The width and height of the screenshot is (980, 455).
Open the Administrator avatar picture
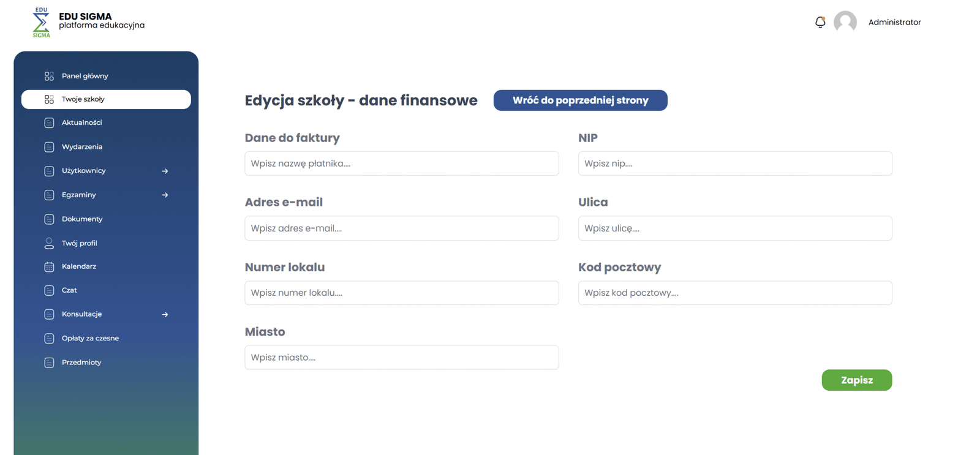(x=845, y=22)
